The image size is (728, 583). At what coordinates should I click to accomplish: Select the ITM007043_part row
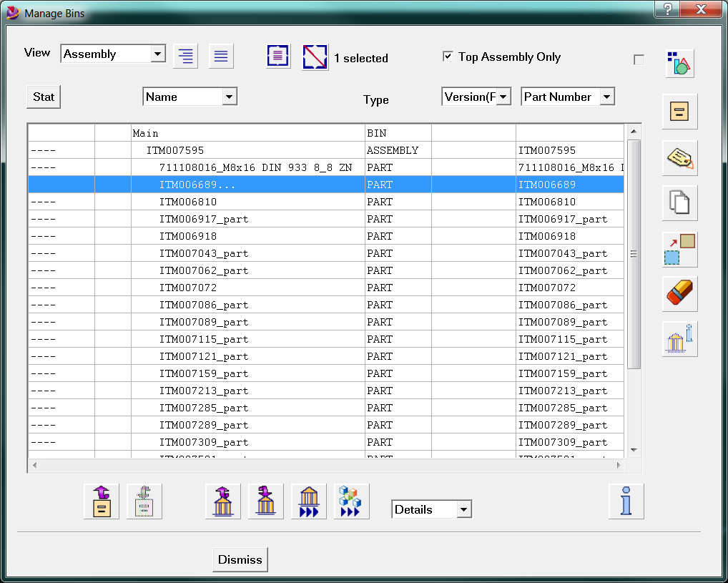(x=326, y=254)
